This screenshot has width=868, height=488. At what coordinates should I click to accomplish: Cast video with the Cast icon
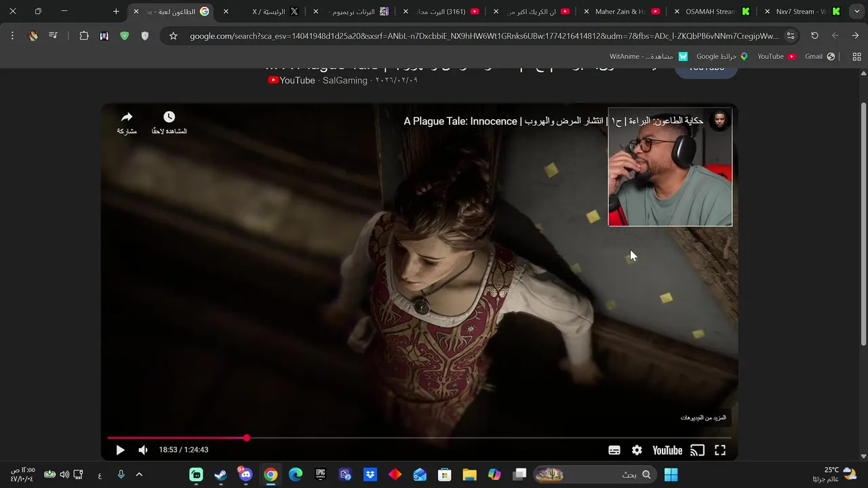coord(697,450)
